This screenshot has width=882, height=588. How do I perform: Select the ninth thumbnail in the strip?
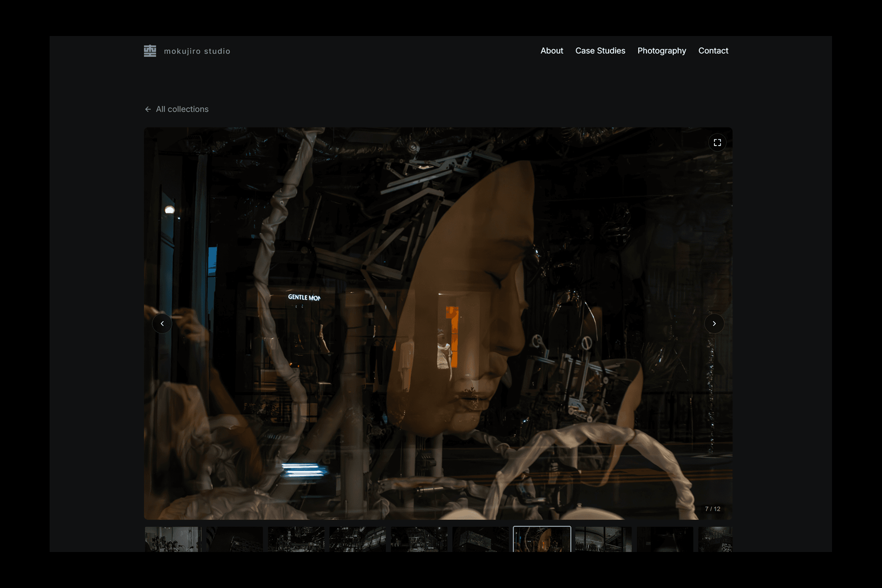pos(665,539)
